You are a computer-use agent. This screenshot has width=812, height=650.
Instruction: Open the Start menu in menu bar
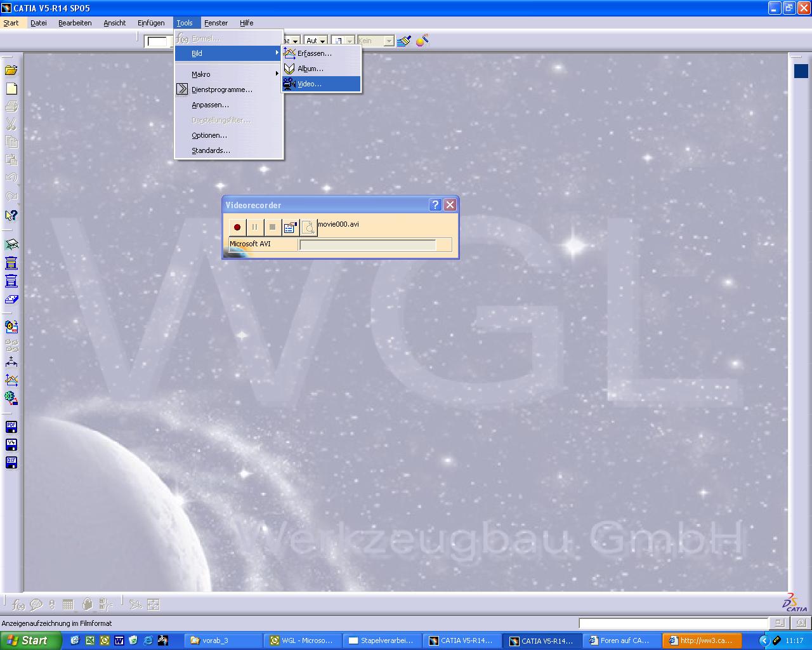coord(11,23)
